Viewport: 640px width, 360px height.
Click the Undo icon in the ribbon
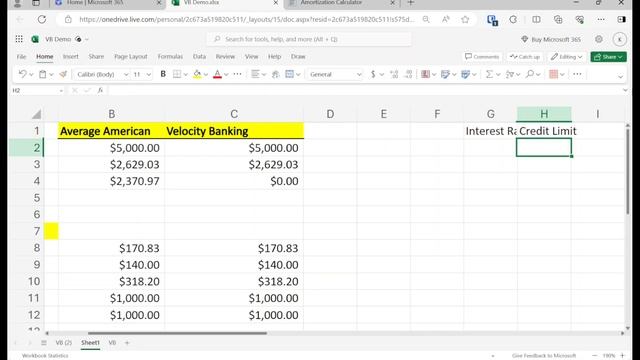(x=22, y=74)
